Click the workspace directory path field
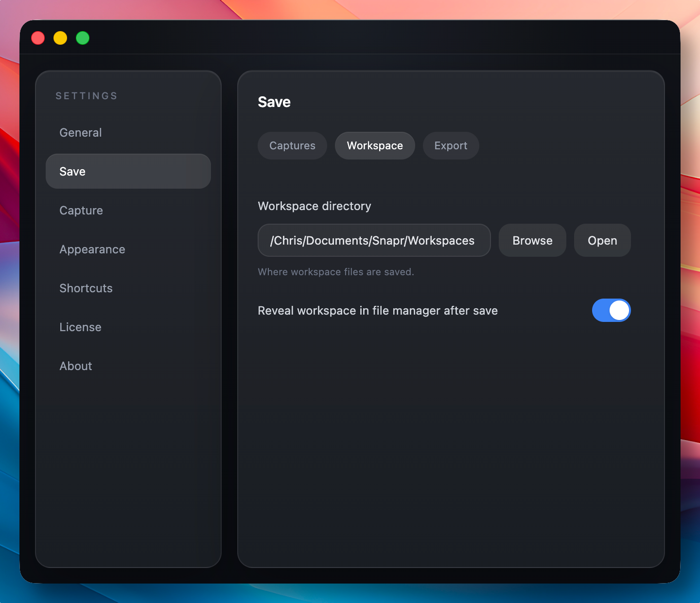 coord(374,240)
